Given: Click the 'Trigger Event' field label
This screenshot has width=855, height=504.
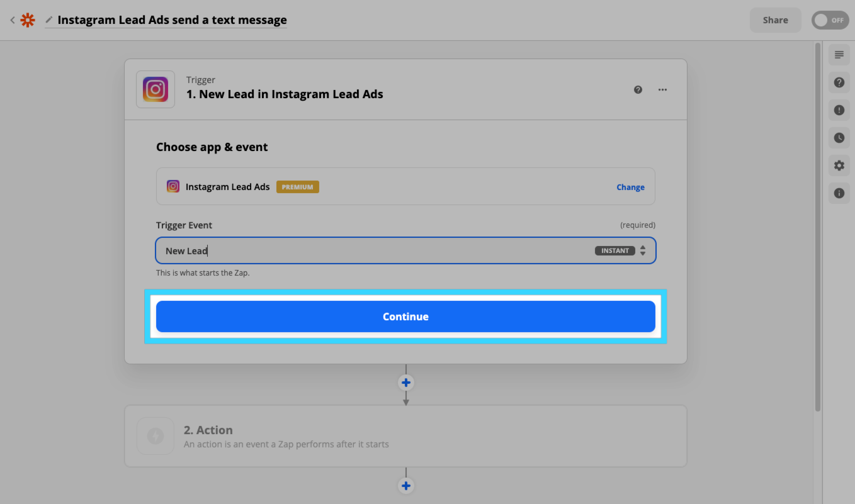Looking at the screenshot, I should [184, 225].
